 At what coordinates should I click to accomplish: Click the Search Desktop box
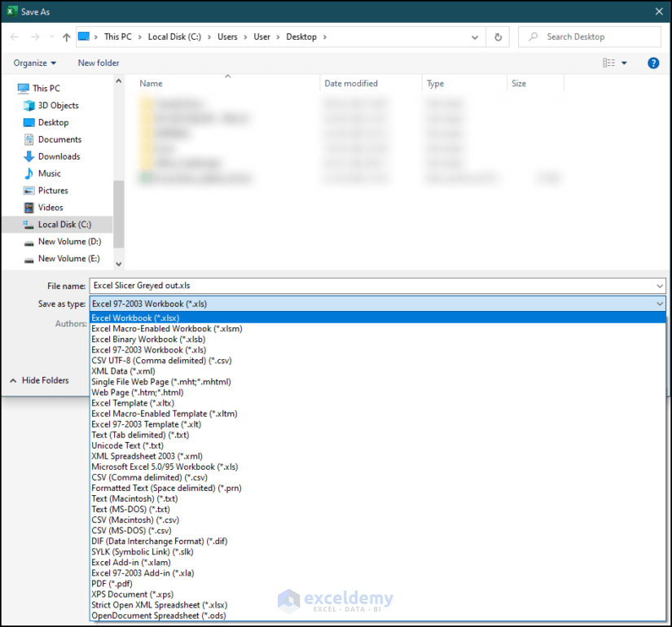point(589,37)
